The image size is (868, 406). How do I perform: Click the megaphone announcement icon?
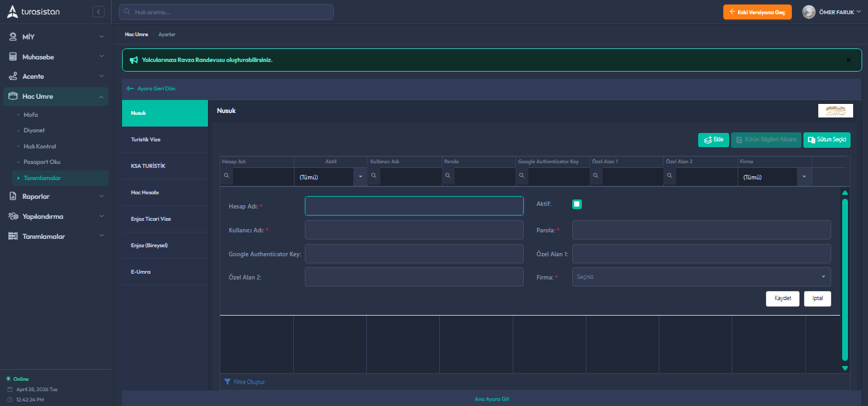click(134, 60)
